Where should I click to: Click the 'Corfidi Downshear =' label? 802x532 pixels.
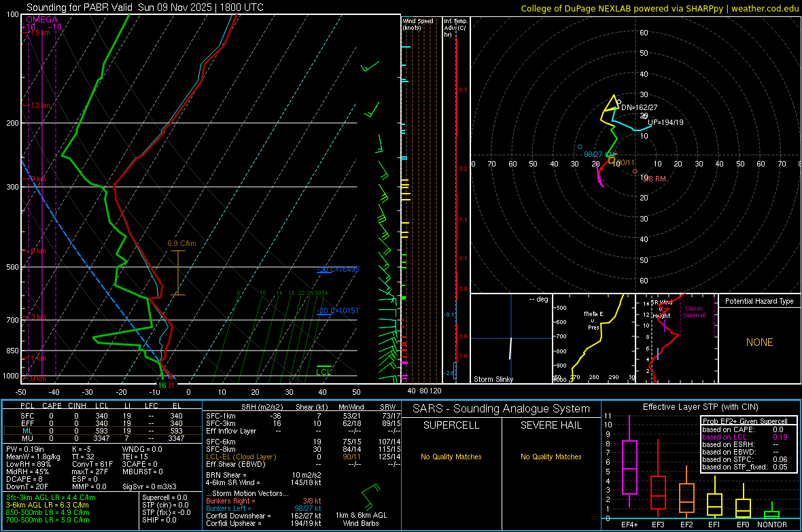[x=238, y=516]
